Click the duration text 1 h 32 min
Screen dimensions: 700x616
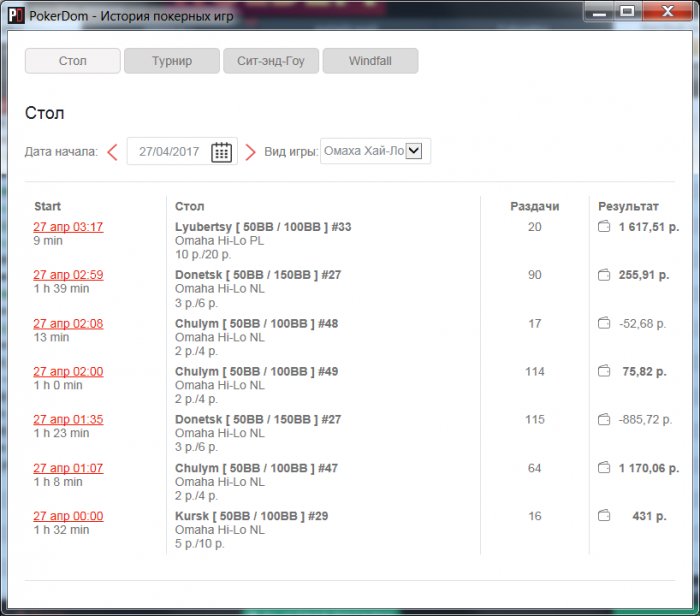[62, 530]
